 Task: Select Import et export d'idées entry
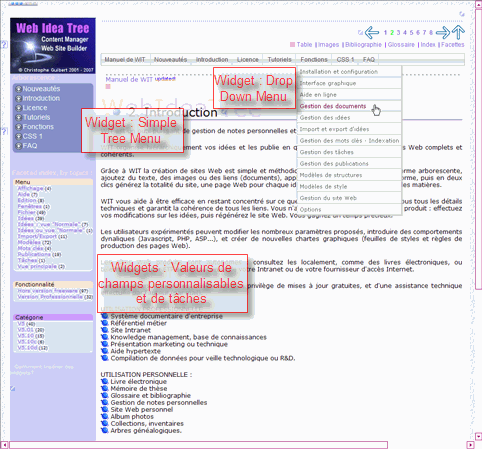click(349, 129)
